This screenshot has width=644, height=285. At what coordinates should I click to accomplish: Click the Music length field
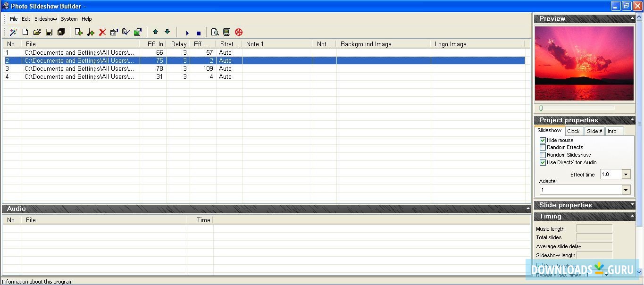pyautogui.click(x=594, y=229)
